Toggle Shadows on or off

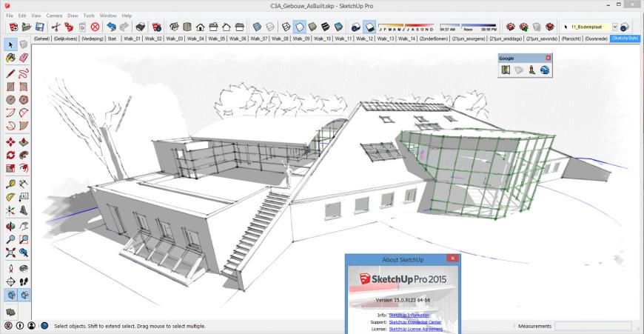[369, 27]
